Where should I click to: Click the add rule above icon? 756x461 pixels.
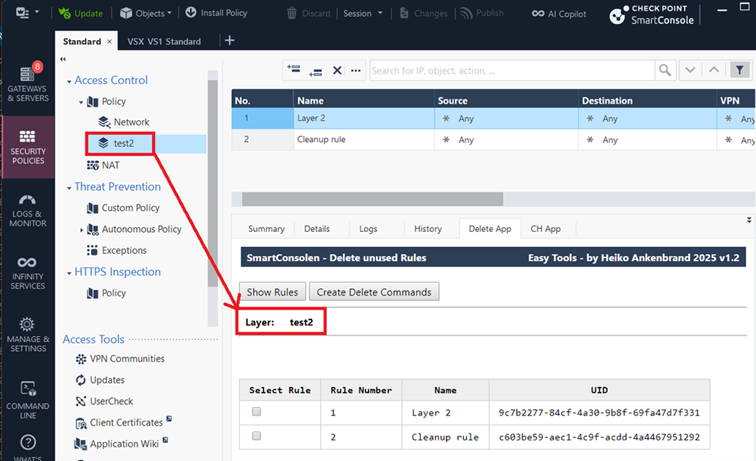pos(294,70)
